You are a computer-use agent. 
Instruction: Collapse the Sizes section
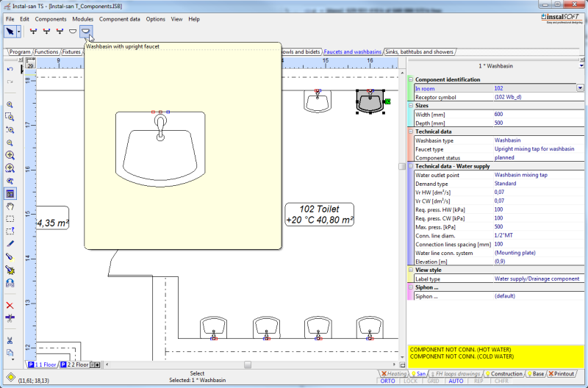point(411,105)
